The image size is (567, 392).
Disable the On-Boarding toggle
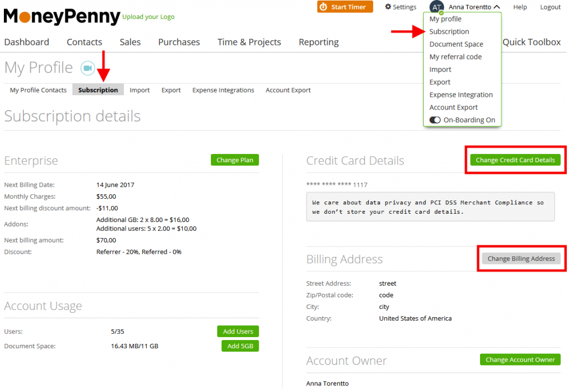click(435, 120)
